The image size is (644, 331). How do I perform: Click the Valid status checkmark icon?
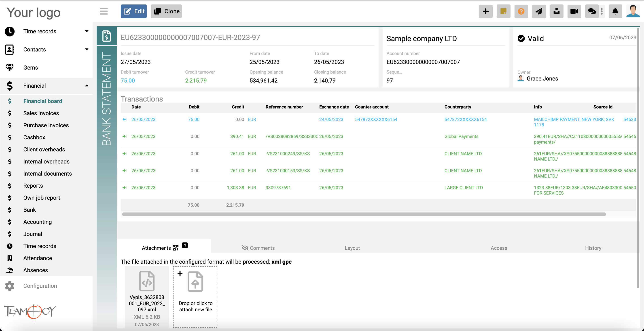click(521, 38)
